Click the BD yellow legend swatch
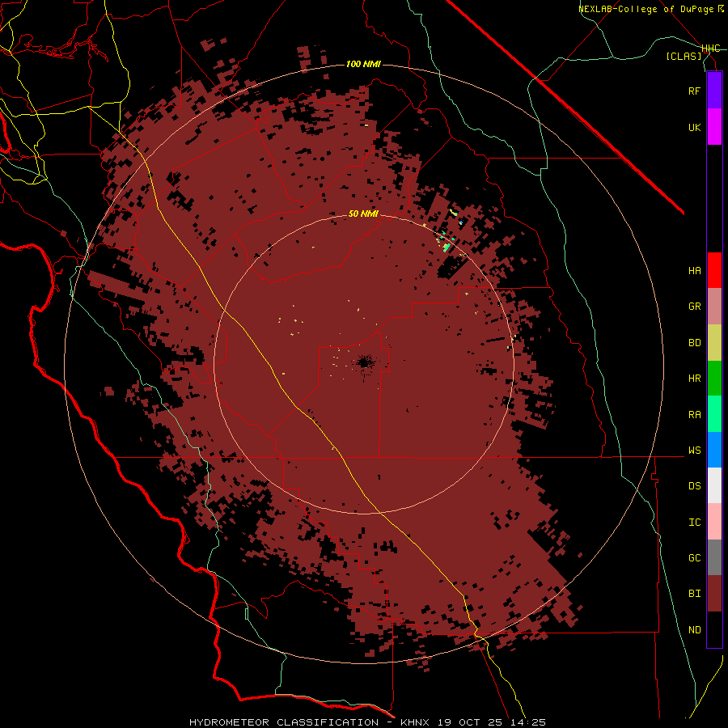 click(x=714, y=343)
